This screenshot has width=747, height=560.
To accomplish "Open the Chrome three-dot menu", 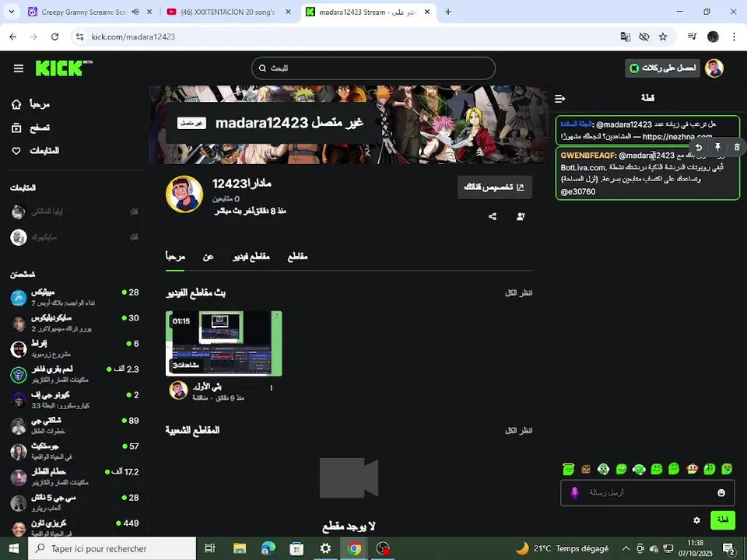I will [x=734, y=37].
